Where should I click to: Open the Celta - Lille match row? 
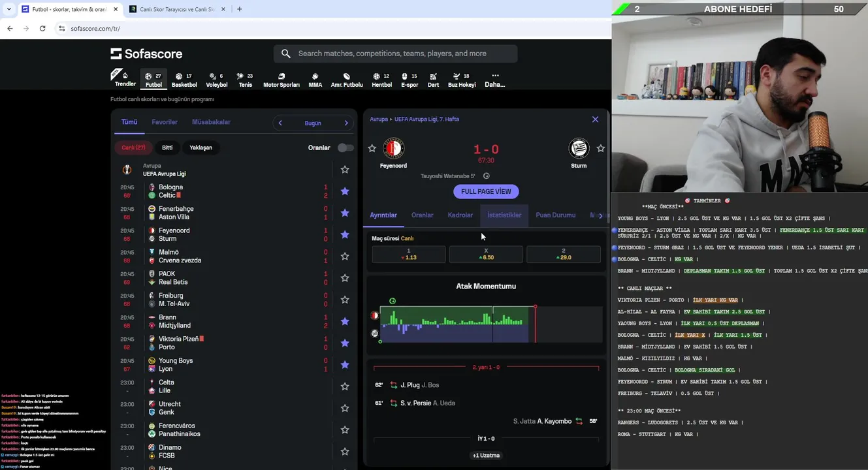coord(234,386)
